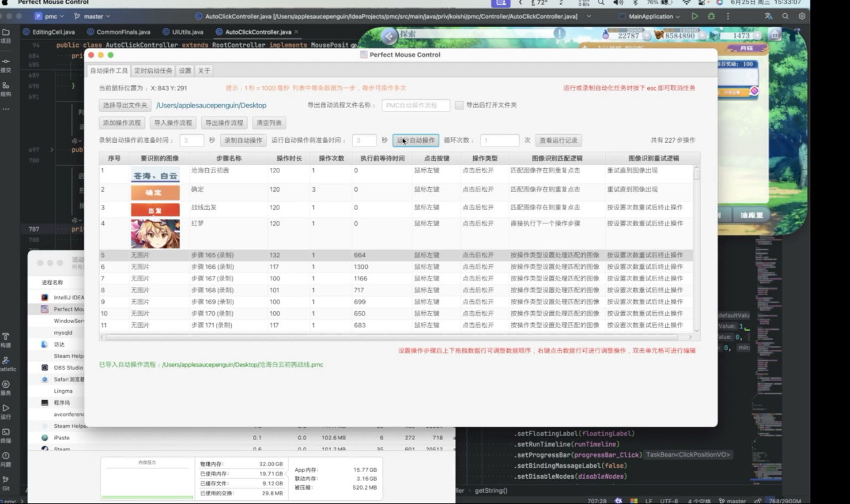Select the 红梦 character thumbnail in row 4

tap(155, 234)
